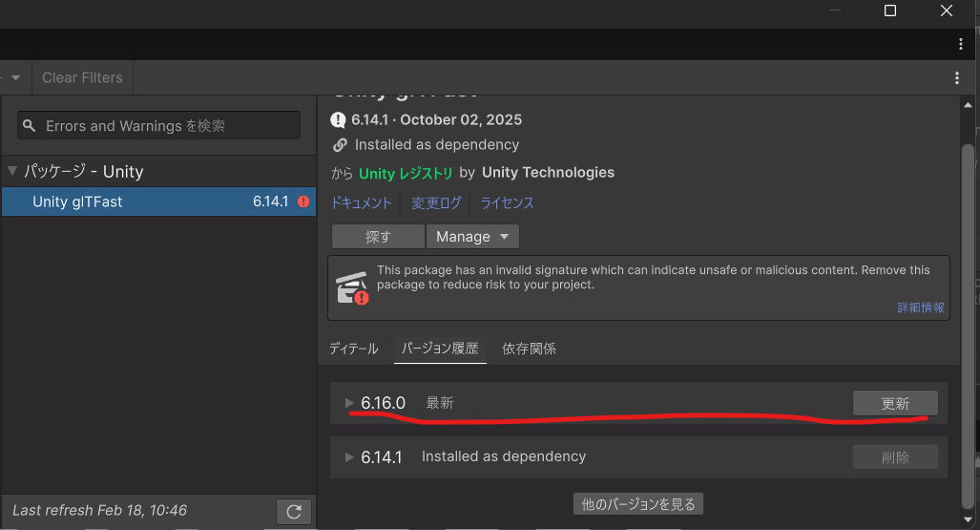Image resolution: width=980 pixels, height=530 pixels.
Task: Collapse the パッケージ - Unity group
Action: tap(12, 171)
